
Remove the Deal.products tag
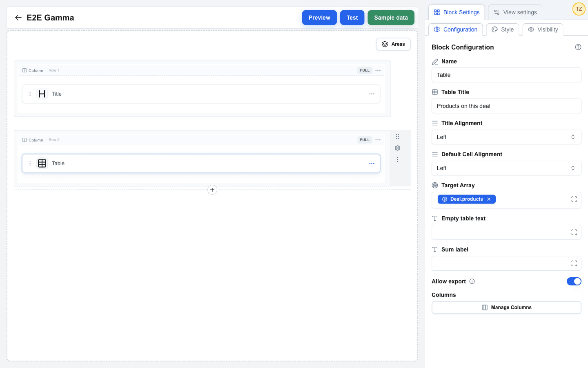(x=489, y=199)
